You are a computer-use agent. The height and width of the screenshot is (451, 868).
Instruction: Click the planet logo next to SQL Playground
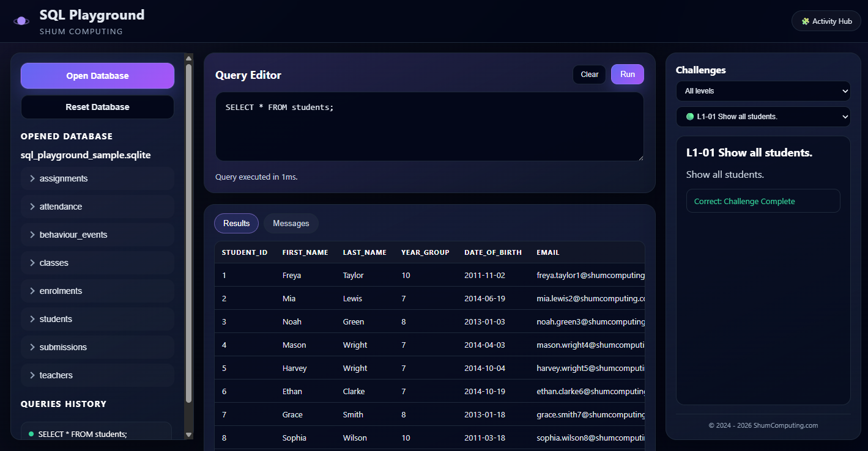[x=21, y=21]
